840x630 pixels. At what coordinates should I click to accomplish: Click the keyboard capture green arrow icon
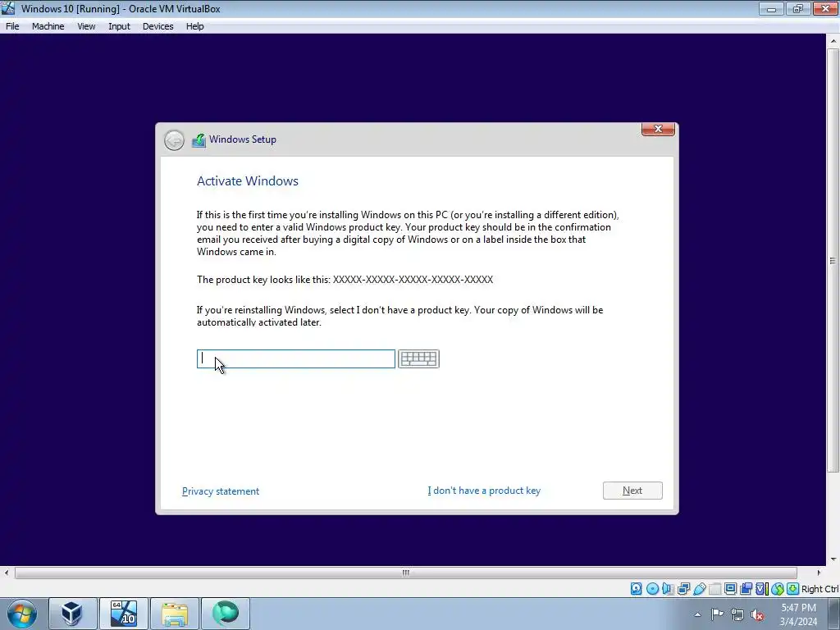tap(793, 589)
